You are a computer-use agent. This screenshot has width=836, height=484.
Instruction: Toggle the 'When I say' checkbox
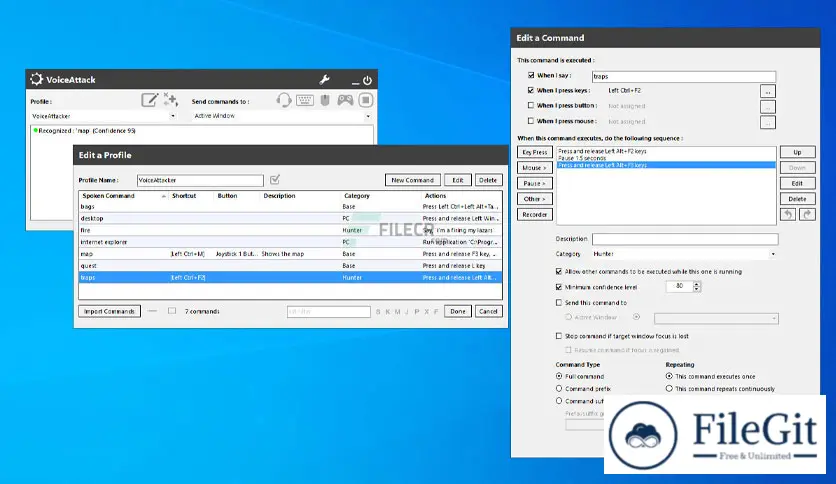tap(531, 75)
